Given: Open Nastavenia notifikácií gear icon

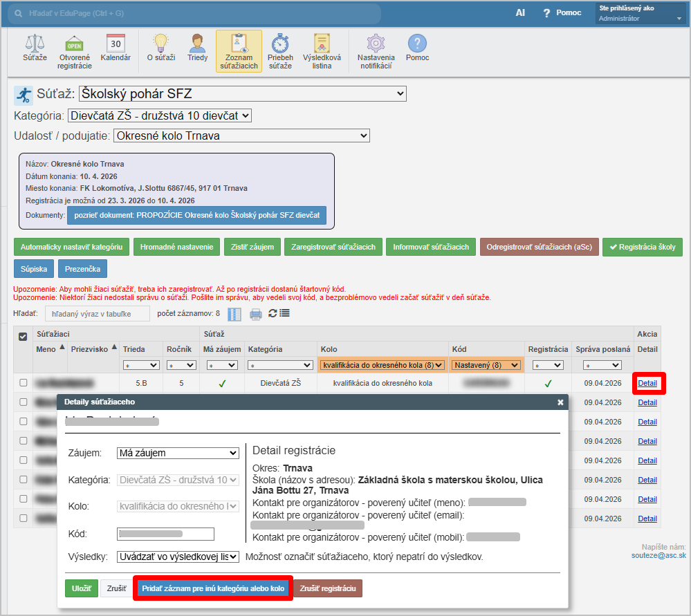Looking at the screenshot, I should pyautogui.click(x=376, y=51).
